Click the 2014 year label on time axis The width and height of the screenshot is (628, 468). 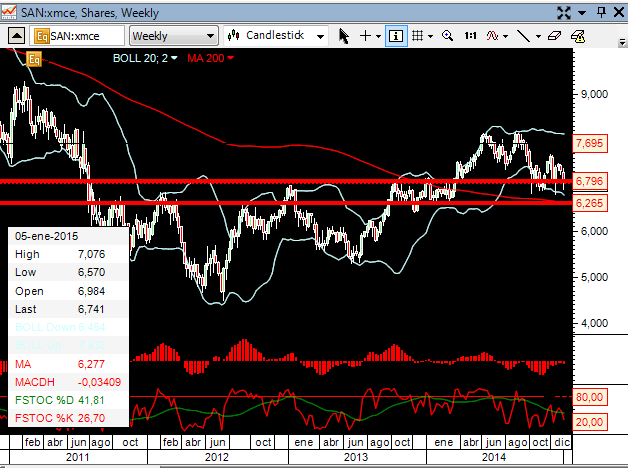(494, 457)
